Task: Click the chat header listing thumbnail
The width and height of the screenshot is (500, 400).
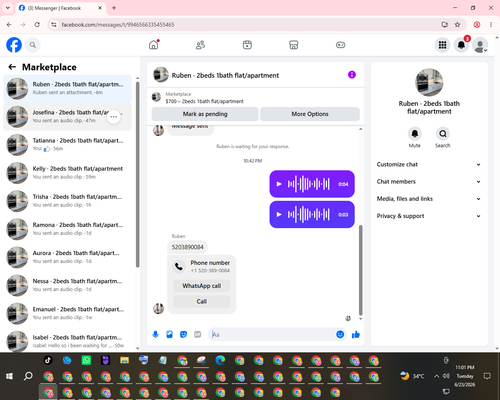Action: [161, 75]
